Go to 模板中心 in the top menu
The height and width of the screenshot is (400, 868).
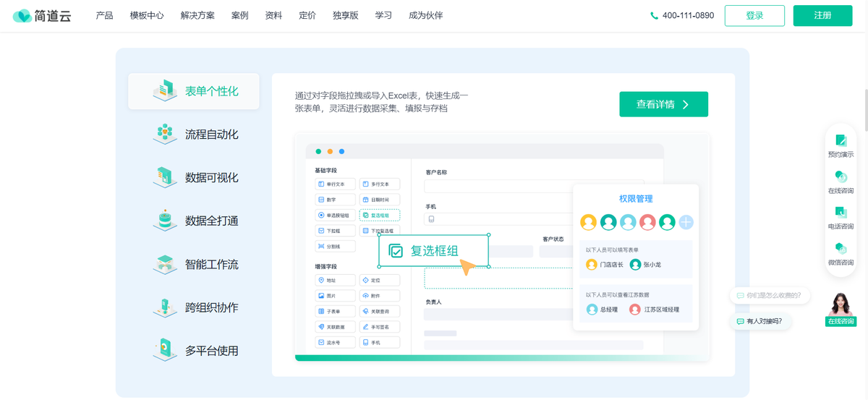147,15
